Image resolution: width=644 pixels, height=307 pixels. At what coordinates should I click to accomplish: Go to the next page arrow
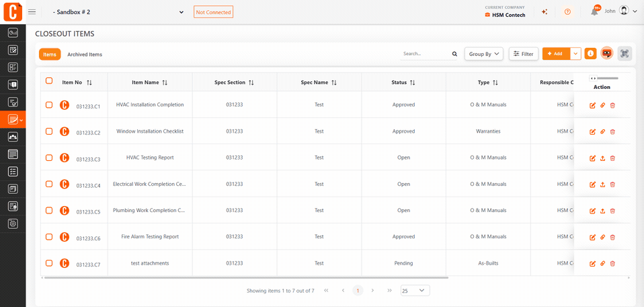[372, 291]
